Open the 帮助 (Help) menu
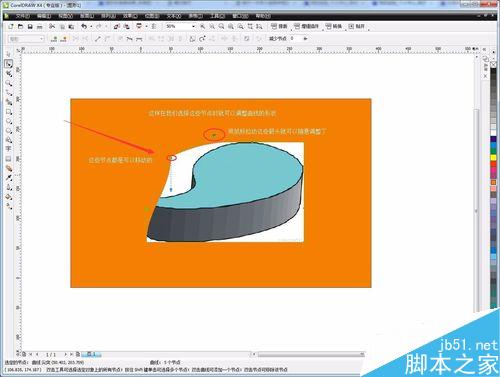 point(263,16)
